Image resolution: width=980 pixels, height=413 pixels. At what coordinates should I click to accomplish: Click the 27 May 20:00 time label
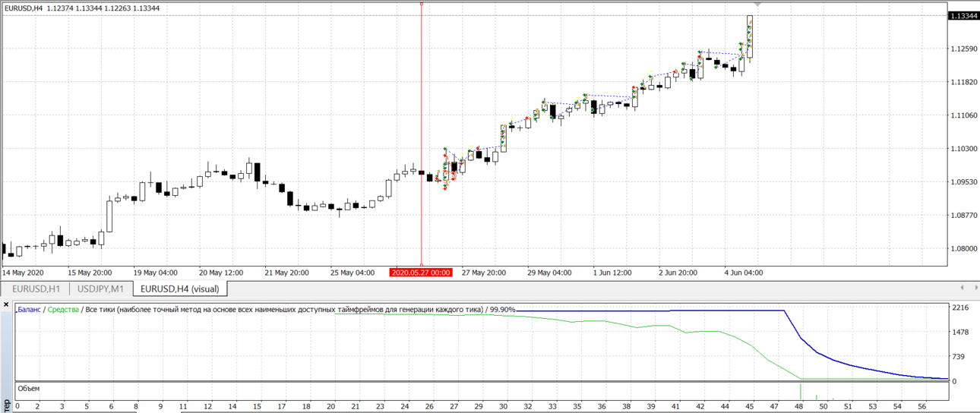point(485,273)
